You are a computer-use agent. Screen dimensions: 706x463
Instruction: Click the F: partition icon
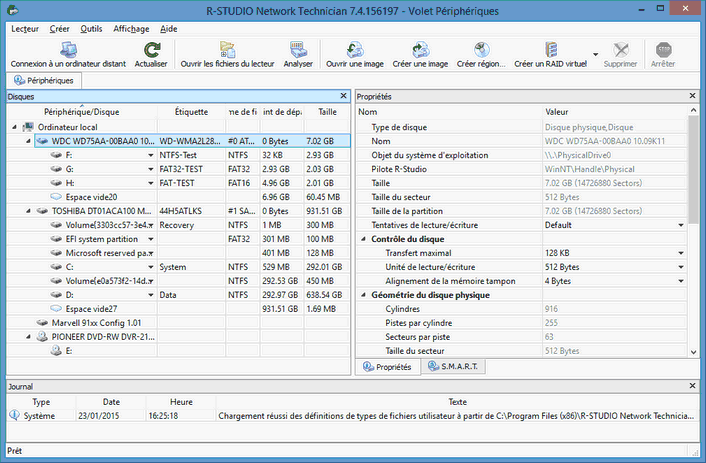pos(56,155)
